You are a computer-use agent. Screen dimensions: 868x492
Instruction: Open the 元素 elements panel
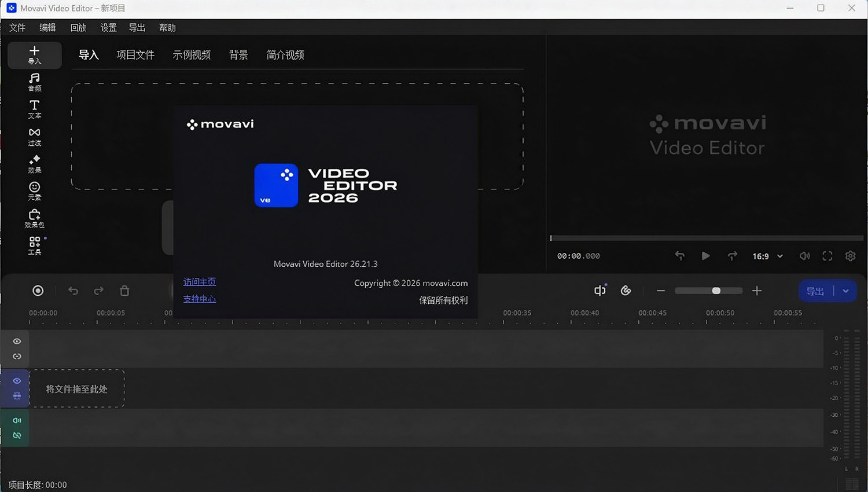(35, 191)
